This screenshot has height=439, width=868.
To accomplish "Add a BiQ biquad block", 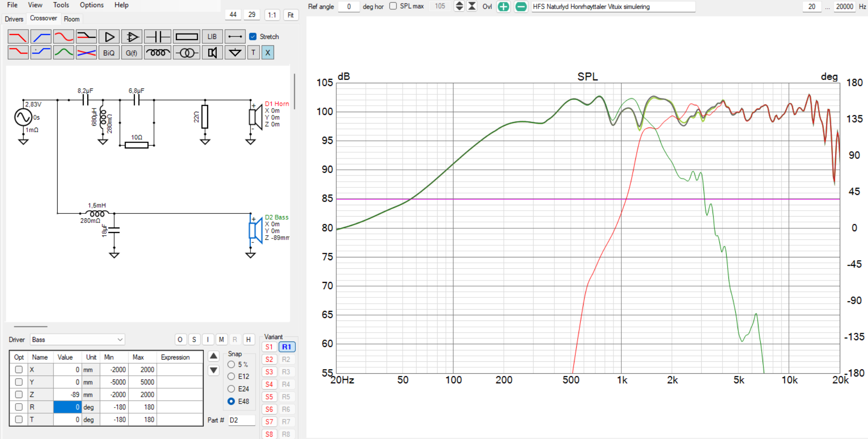I will pyautogui.click(x=109, y=53).
